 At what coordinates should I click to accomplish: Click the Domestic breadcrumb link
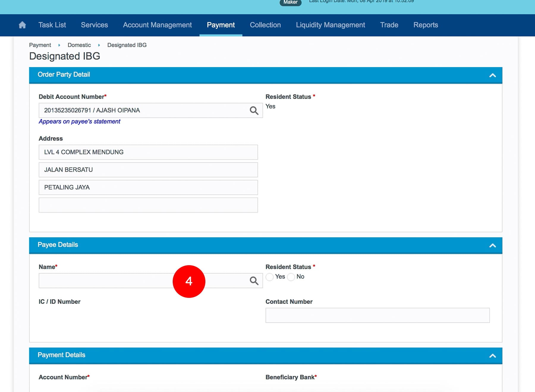79,45
